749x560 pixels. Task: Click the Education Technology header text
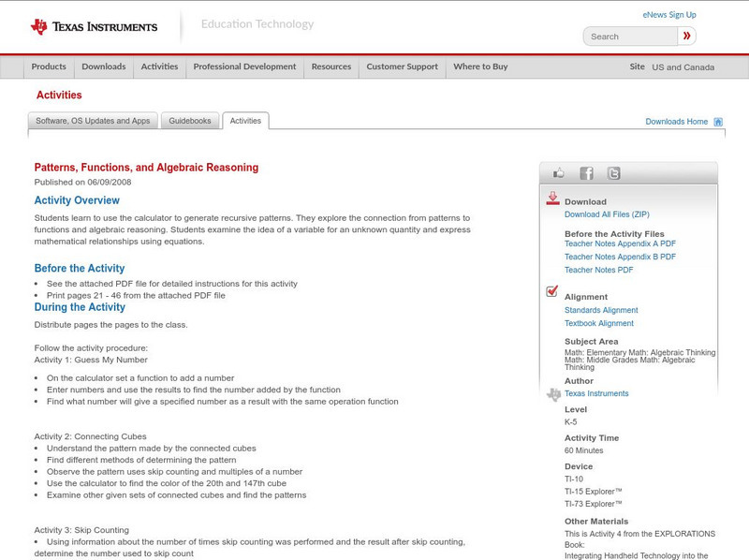coord(257,24)
